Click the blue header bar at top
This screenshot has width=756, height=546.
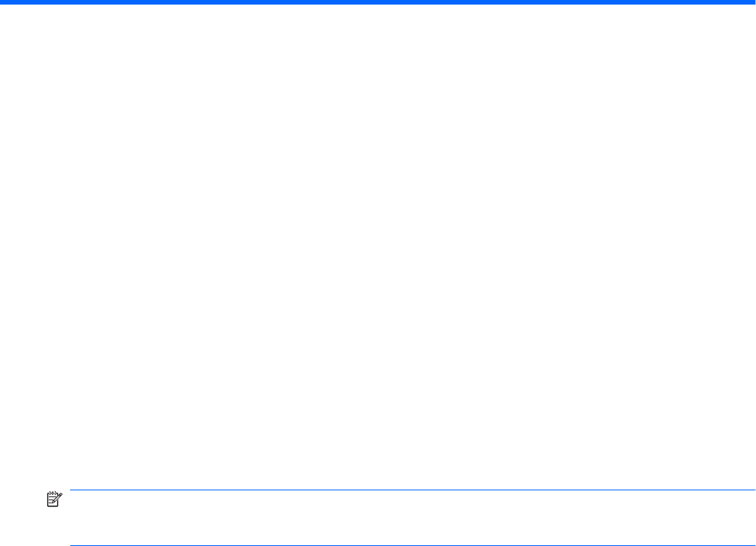(378, 2)
